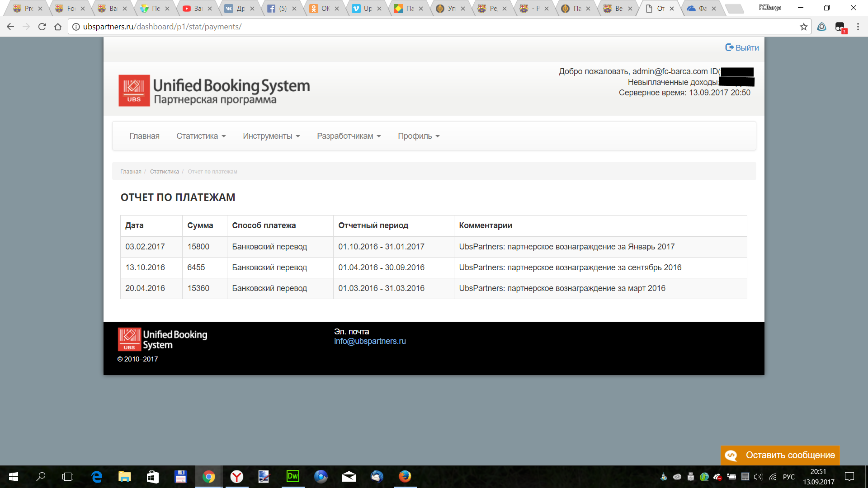Click the Оставить сообщение chat button

point(780,455)
